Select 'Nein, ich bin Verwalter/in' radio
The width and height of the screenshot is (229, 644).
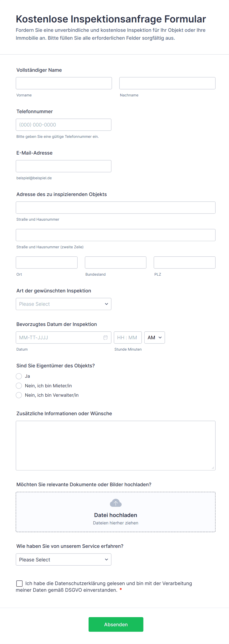coord(19,395)
